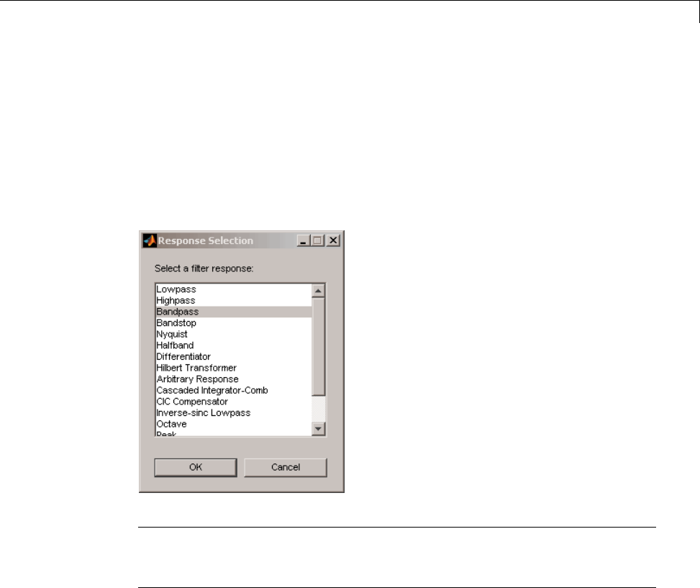Image resolution: width=700 pixels, height=588 pixels.
Task: Select Arbitrary Response entry
Action: [x=234, y=379]
